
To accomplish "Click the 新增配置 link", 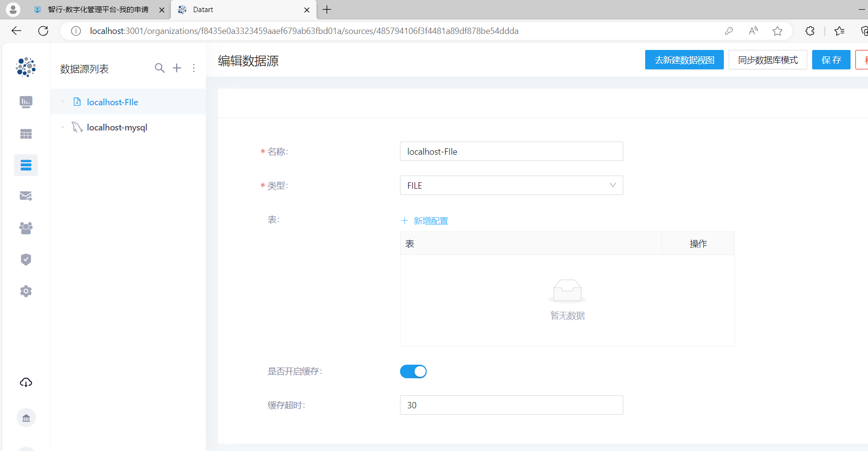I will click(x=425, y=221).
